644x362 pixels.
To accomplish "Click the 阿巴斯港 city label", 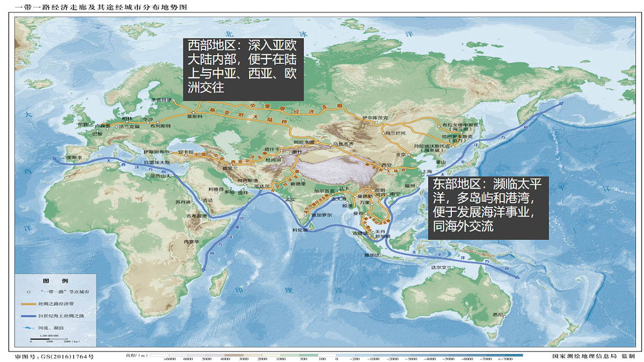I will pos(247,180).
